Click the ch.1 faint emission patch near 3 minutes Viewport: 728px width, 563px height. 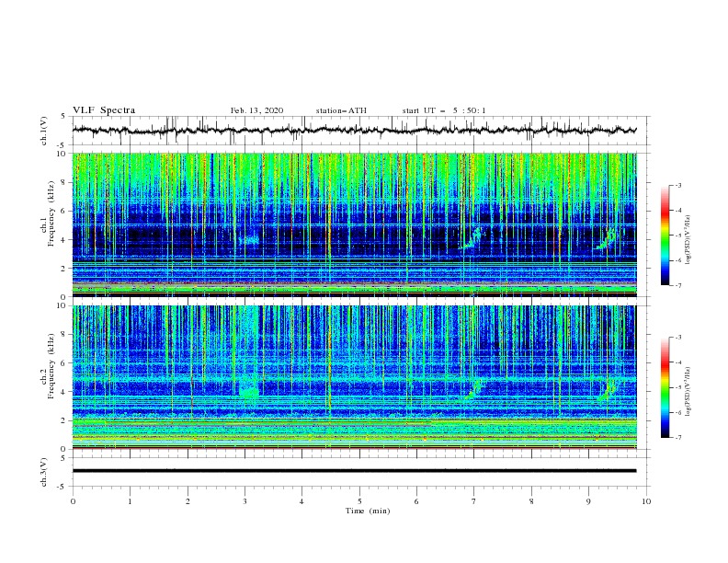250,239
